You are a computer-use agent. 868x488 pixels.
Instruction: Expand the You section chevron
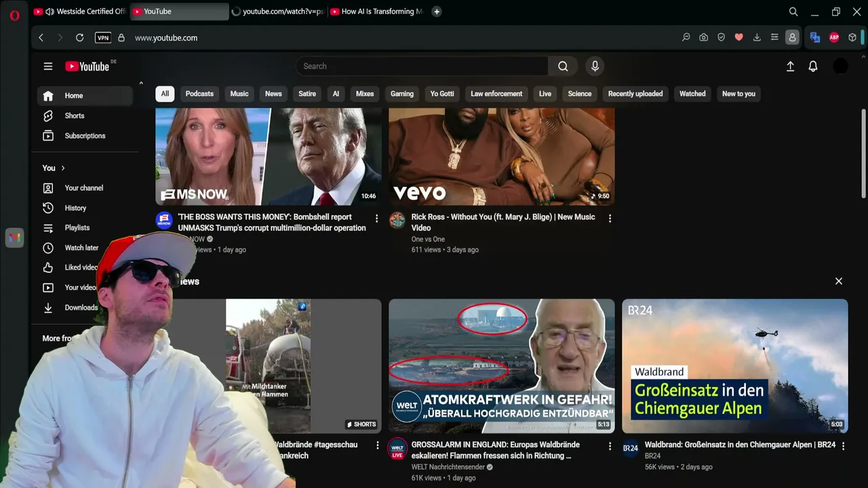(63, 168)
